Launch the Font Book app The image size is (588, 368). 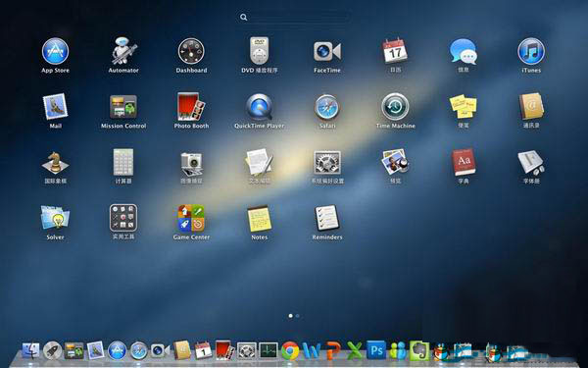click(x=531, y=162)
